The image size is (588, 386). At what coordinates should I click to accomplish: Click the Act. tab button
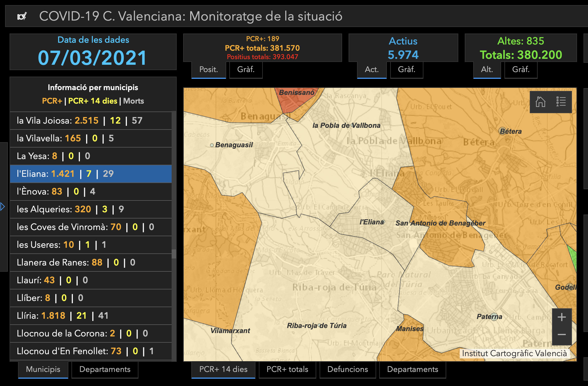[x=371, y=70]
